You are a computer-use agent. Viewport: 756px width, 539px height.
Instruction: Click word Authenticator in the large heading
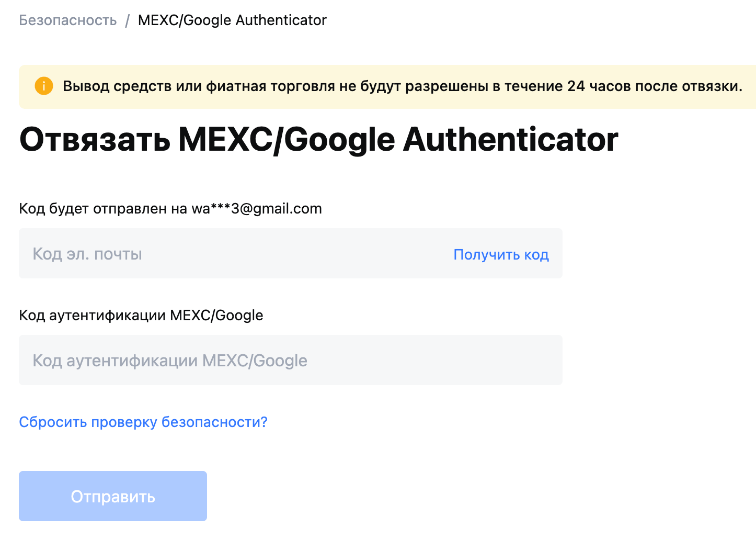511,140
